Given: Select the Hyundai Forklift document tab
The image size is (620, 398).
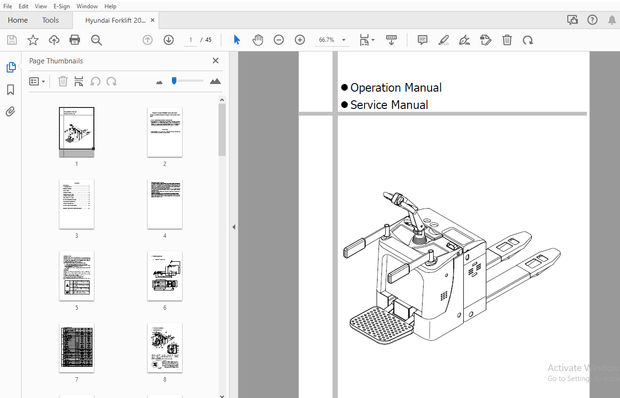Looking at the screenshot, I should [115, 21].
